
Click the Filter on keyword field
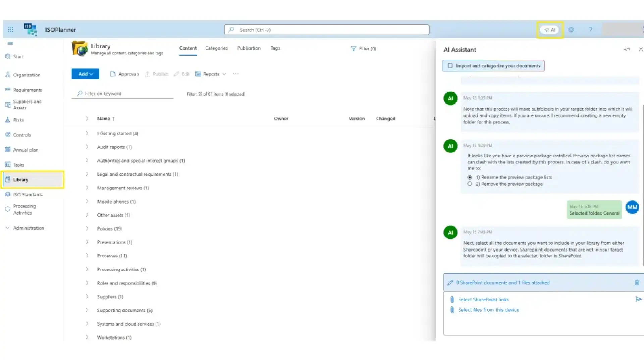[122, 94]
